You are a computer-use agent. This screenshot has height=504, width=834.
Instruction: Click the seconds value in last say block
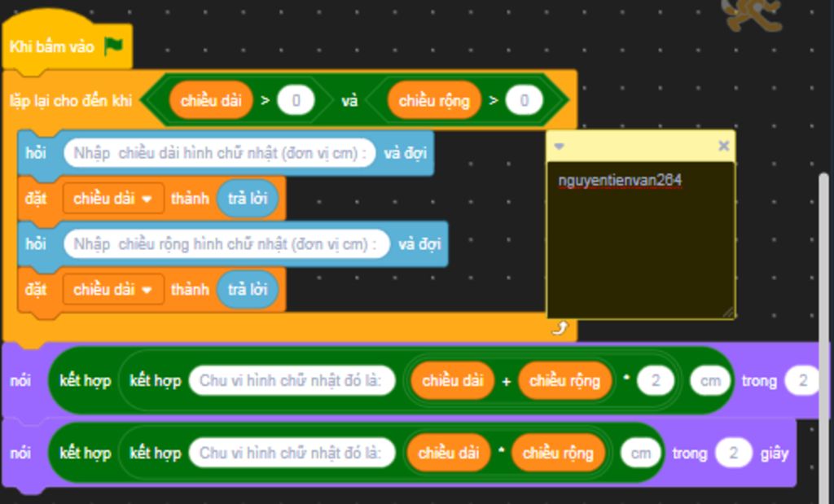734,453
